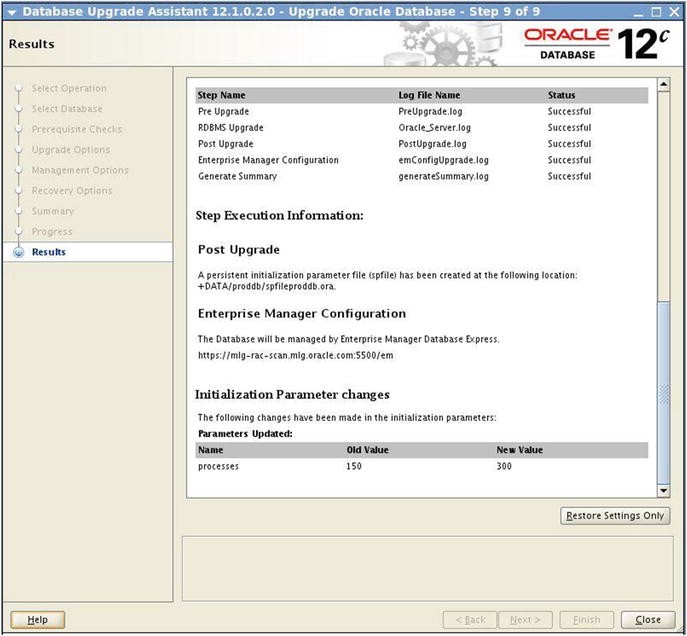Click the Finish button
The width and height of the screenshot is (687, 636).
586,620
